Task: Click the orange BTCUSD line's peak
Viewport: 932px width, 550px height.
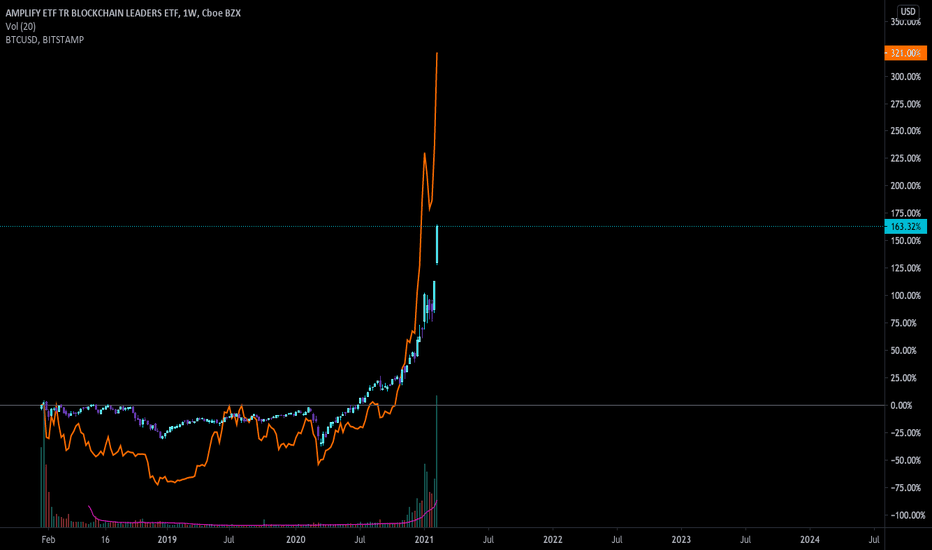Action: point(437,54)
